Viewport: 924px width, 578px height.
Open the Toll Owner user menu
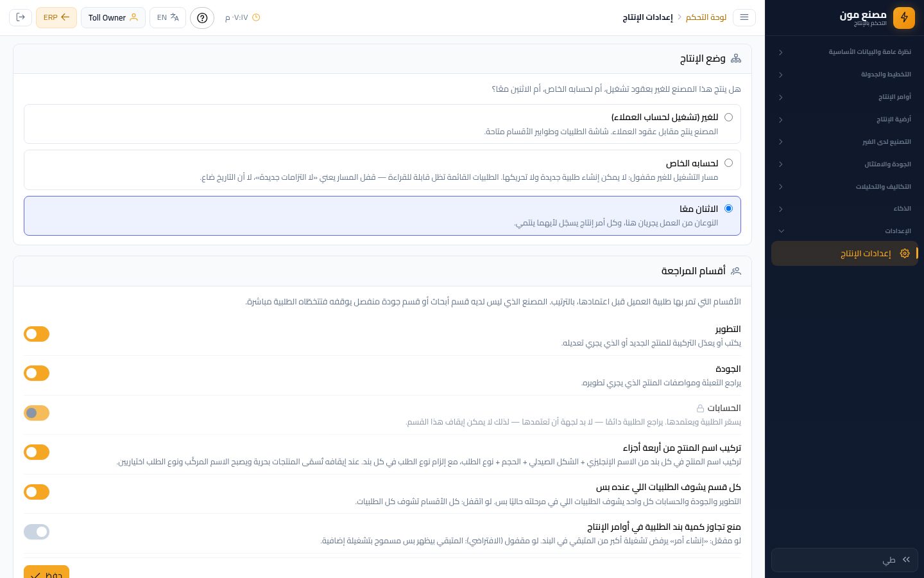click(x=113, y=17)
